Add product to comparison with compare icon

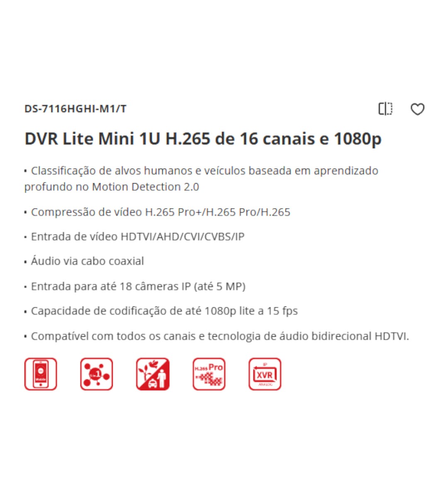[x=385, y=109]
